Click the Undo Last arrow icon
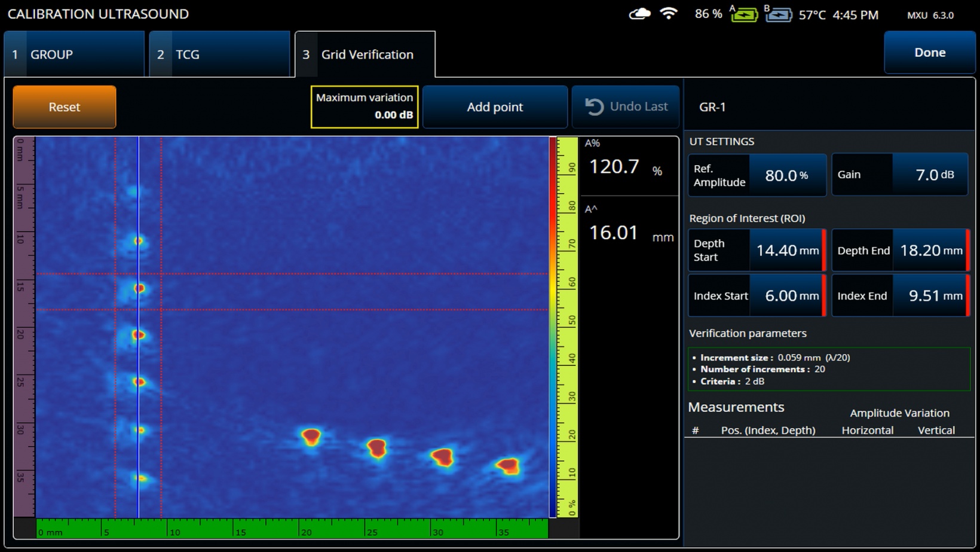 point(594,107)
